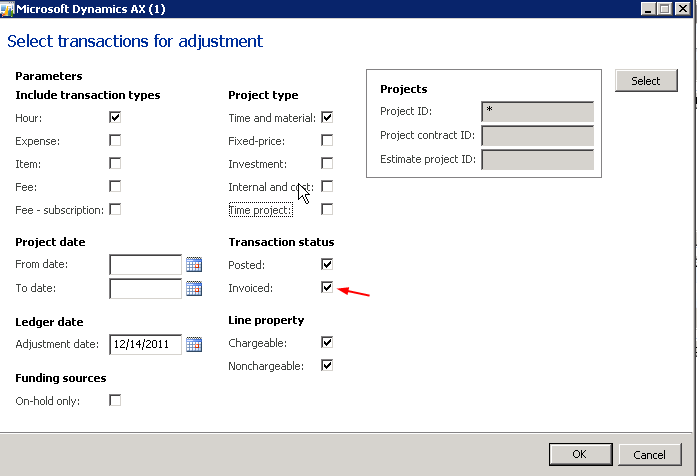Uncheck the Hour transaction type
The height and width of the screenshot is (476, 697).
[115, 118]
